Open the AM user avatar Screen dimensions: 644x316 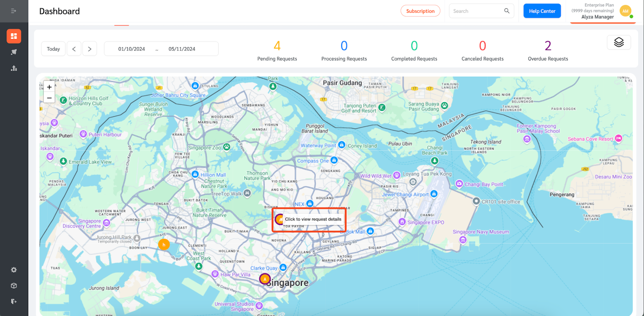625,11
